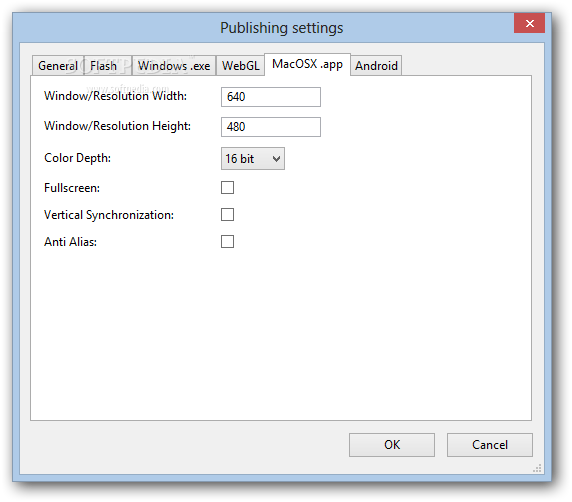Toggle the Vertical Synchronization checkbox
The height and width of the screenshot is (502, 572).
(x=227, y=215)
